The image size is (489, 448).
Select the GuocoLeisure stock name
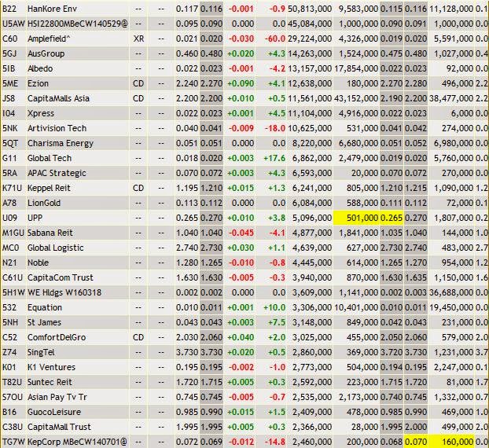click(x=54, y=412)
